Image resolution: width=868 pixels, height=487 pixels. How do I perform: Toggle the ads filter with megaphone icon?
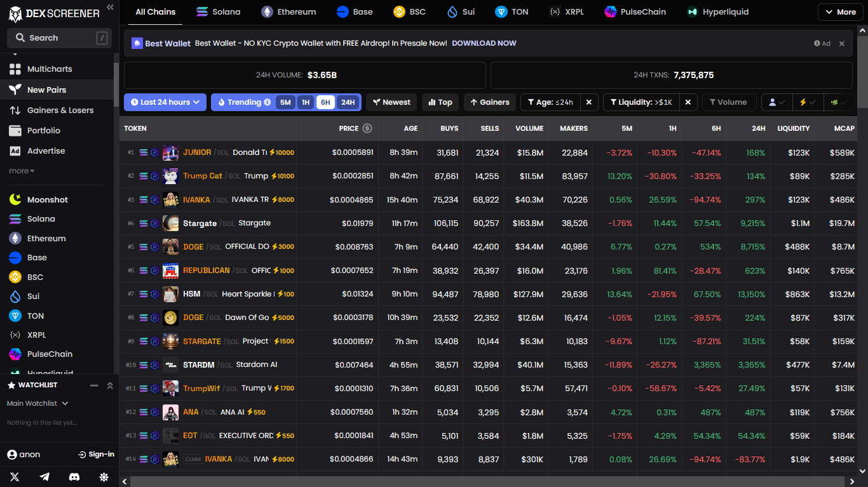point(837,102)
